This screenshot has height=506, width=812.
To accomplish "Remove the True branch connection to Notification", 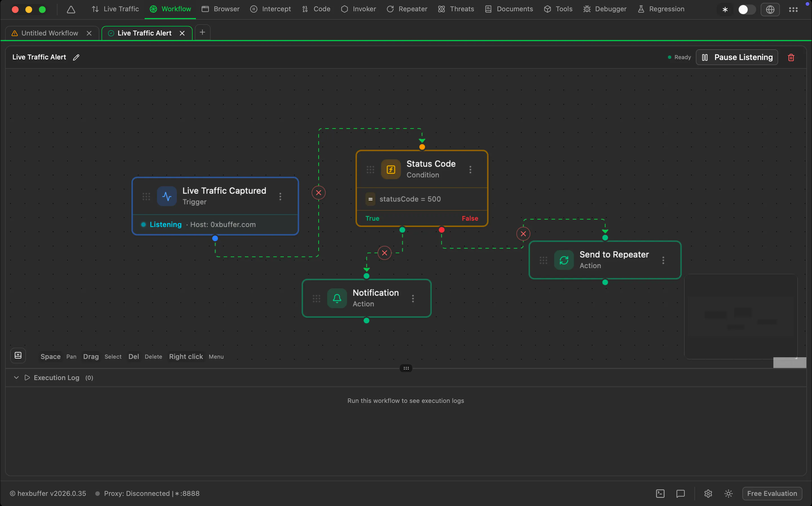I will [384, 253].
